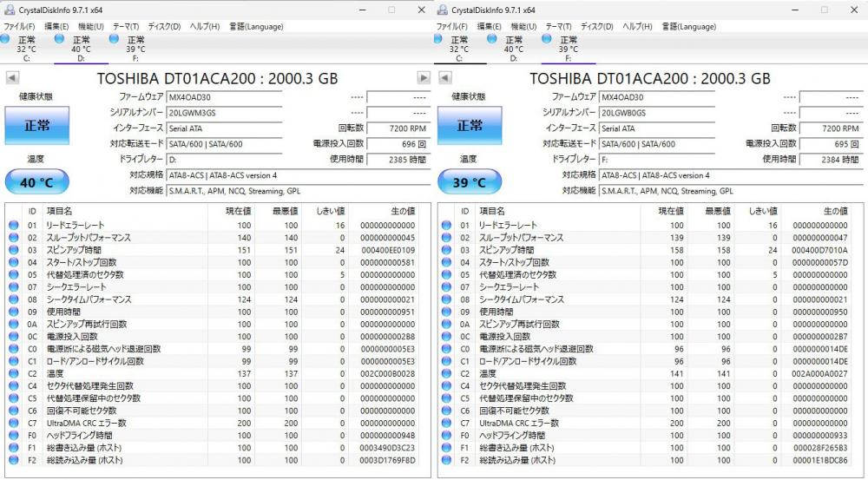
Task: Click previous disk arrow in left window
Action: tap(12, 78)
